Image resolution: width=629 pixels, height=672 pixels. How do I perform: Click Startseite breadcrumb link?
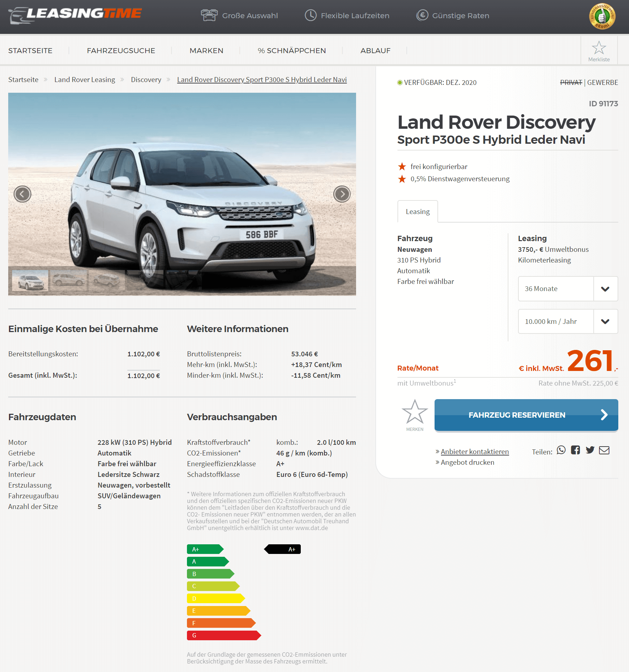pos(23,80)
